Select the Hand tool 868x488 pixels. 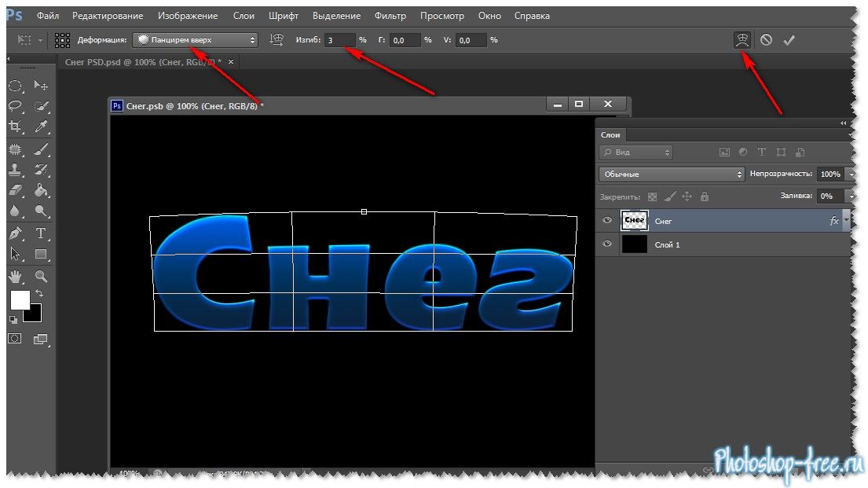click(x=15, y=277)
